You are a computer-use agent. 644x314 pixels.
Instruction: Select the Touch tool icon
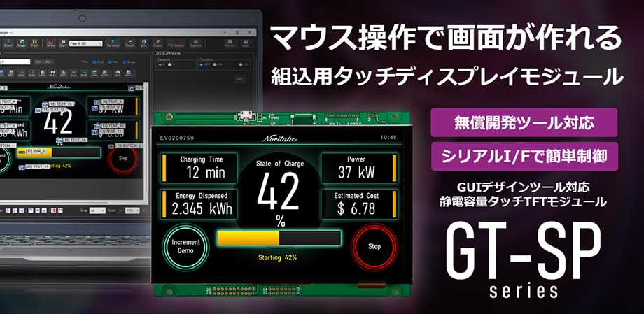[x=130, y=43]
